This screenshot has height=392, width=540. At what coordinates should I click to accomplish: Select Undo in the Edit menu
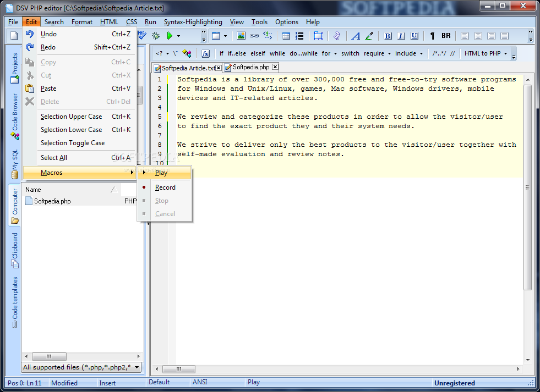pos(80,34)
